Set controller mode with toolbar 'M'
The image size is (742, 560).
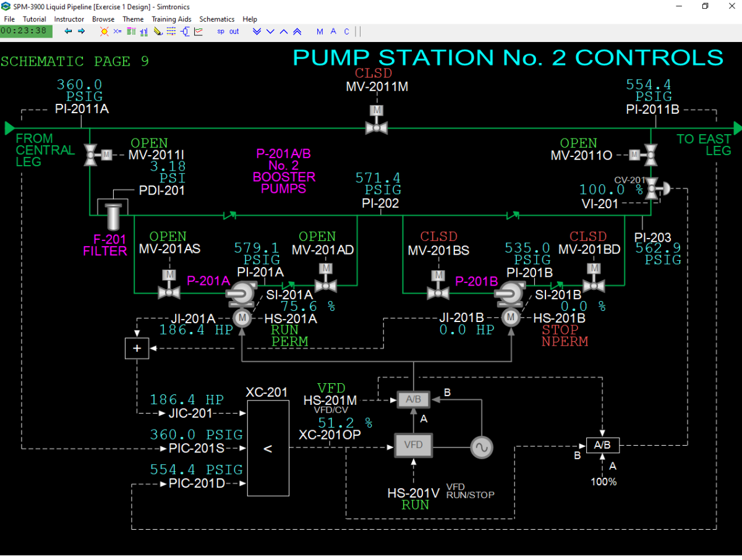click(x=320, y=32)
